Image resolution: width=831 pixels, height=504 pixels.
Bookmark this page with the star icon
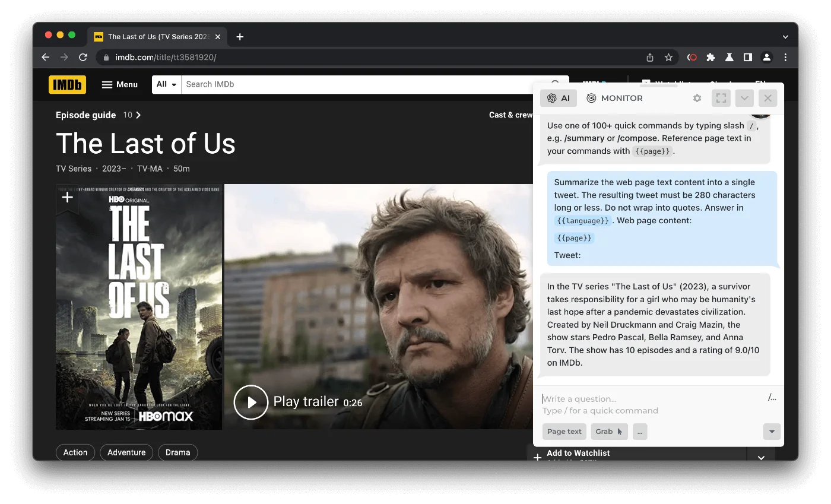[668, 58]
